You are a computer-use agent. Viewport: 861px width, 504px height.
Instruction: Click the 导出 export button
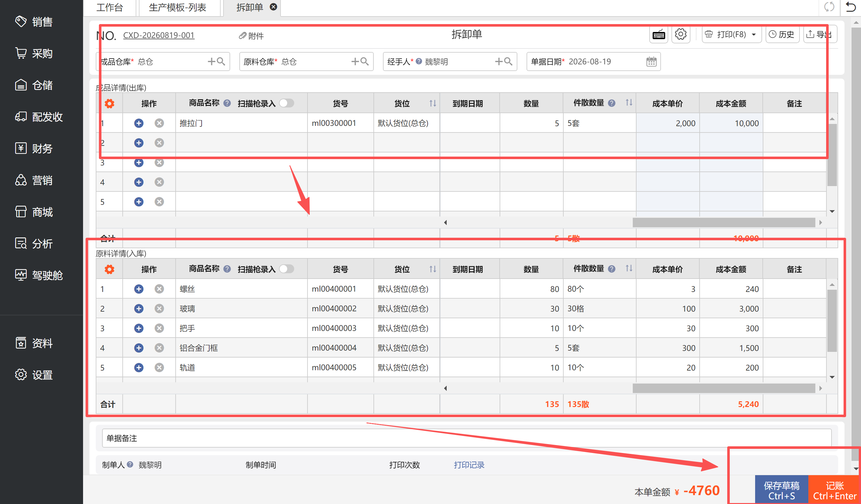click(x=820, y=35)
